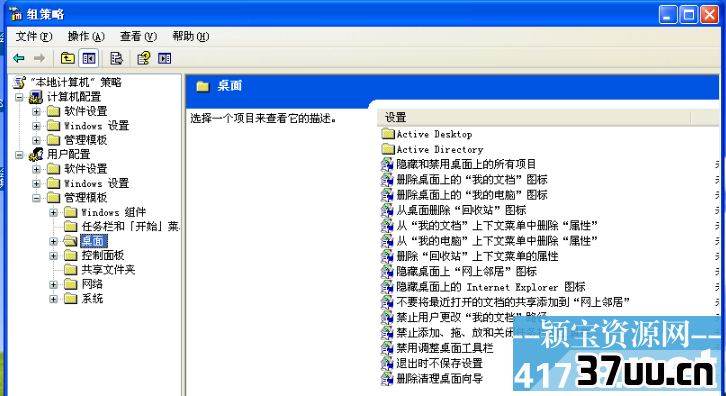Open the 查看(V) menu
The image size is (726, 396).
pos(138,36)
